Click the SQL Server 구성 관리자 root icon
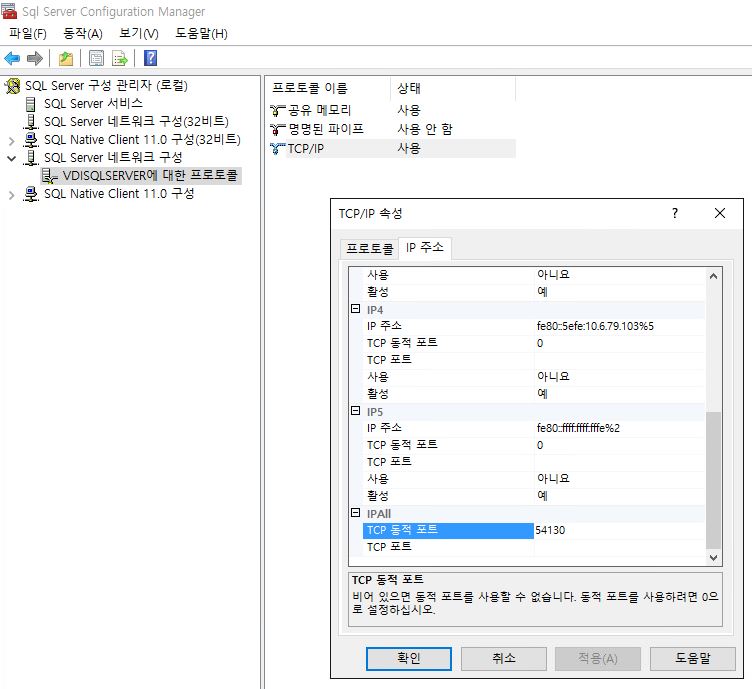Image resolution: width=752 pixels, height=689 pixels. point(12,86)
